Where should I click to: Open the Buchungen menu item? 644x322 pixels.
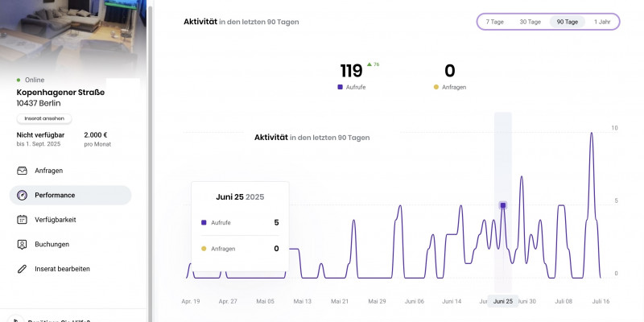tap(70, 245)
